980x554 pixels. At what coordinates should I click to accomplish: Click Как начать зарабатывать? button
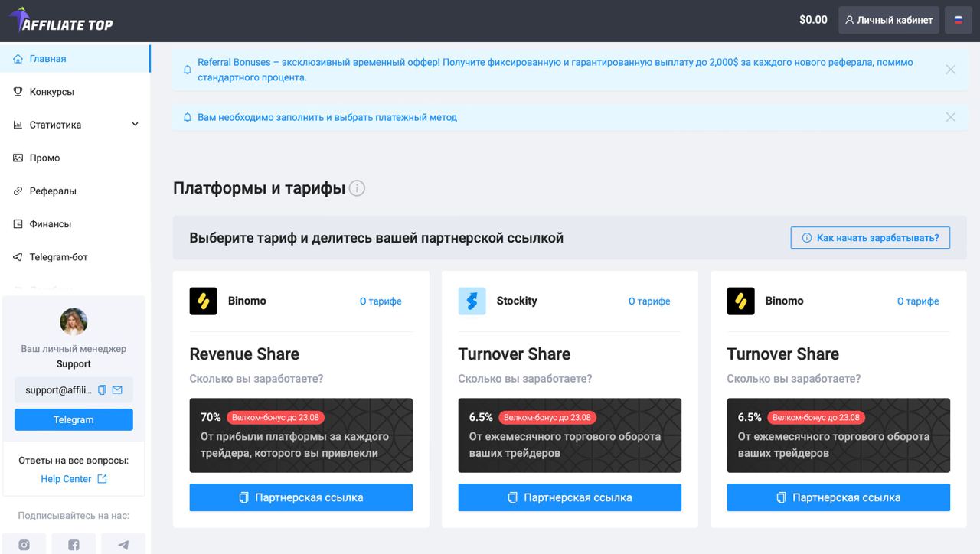pyautogui.click(x=871, y=238)
